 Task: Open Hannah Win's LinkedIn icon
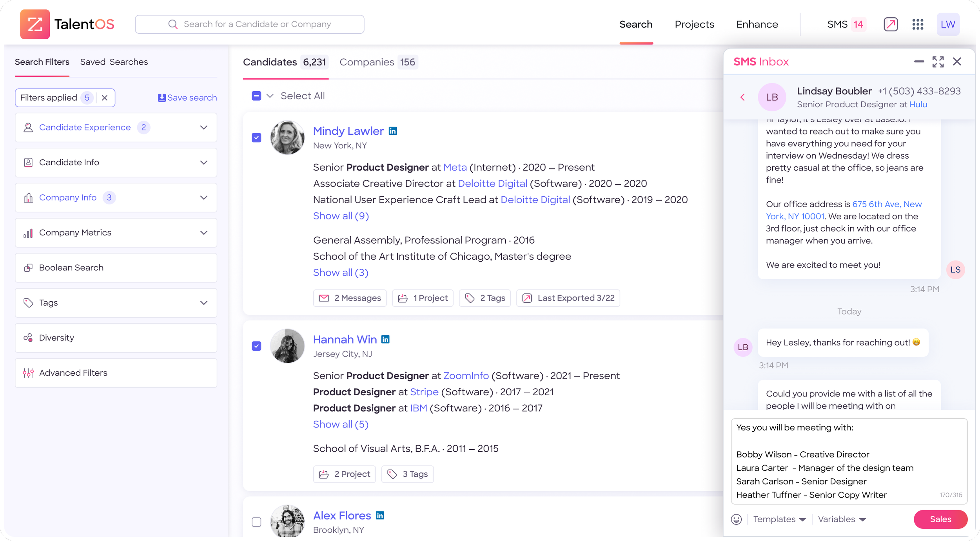(385, 340)
